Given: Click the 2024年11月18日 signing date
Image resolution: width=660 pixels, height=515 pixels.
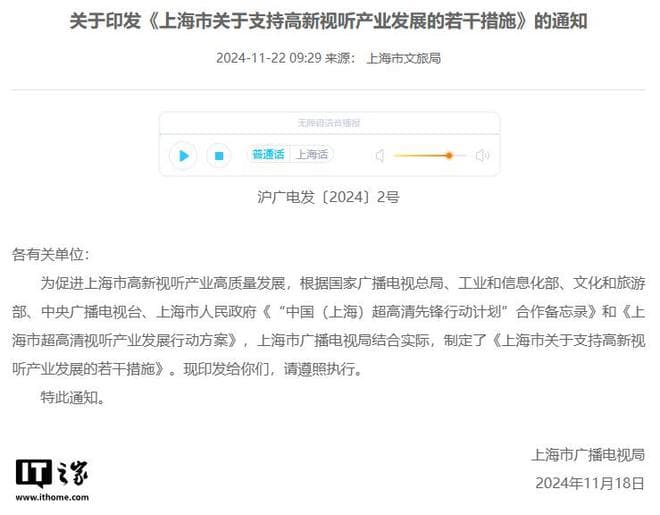Looking at the screenshot, I should coord(590,483).
